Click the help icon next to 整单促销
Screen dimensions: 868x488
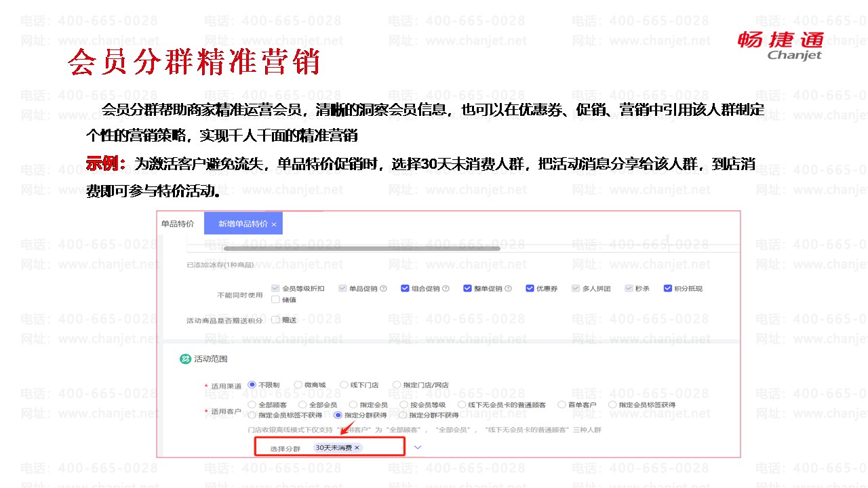point(509,289)
